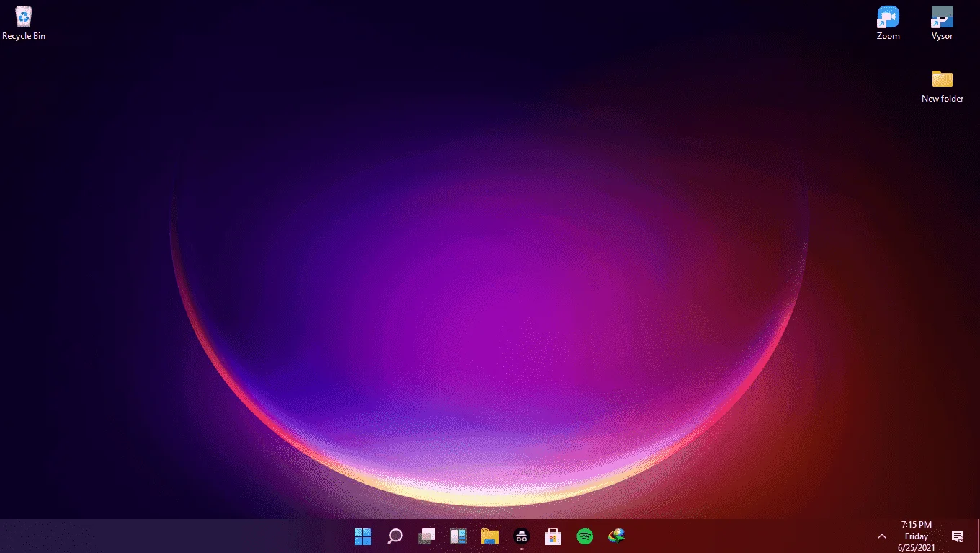Open Task View on the taskbar
Image resolution: width=980 pixels, height=553 pixels.
point(427,536)
